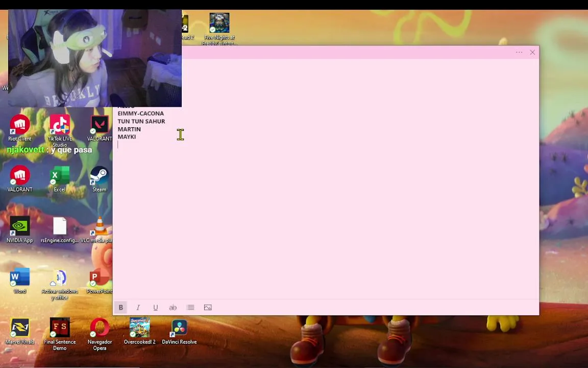
Task: Open the sticky note three-dot menu
Action: pyautogui.click(x=519, y=52)
